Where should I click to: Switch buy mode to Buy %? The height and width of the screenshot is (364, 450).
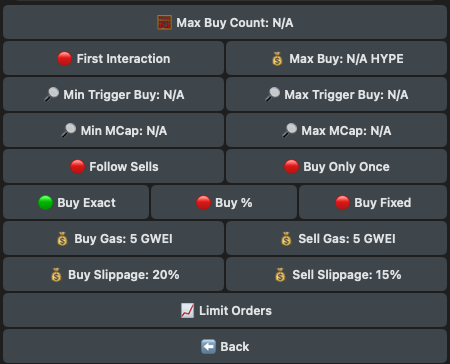tap(224, 202)
